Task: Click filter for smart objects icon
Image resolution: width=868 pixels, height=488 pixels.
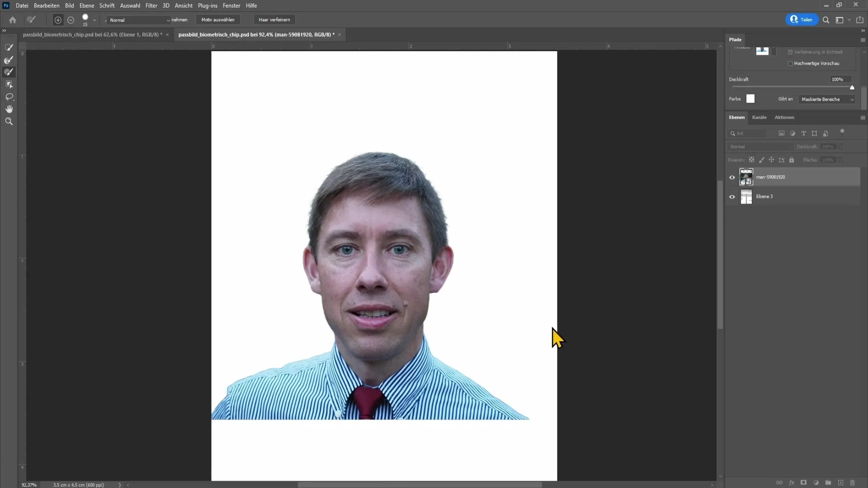Action: [x=826, y=133]
